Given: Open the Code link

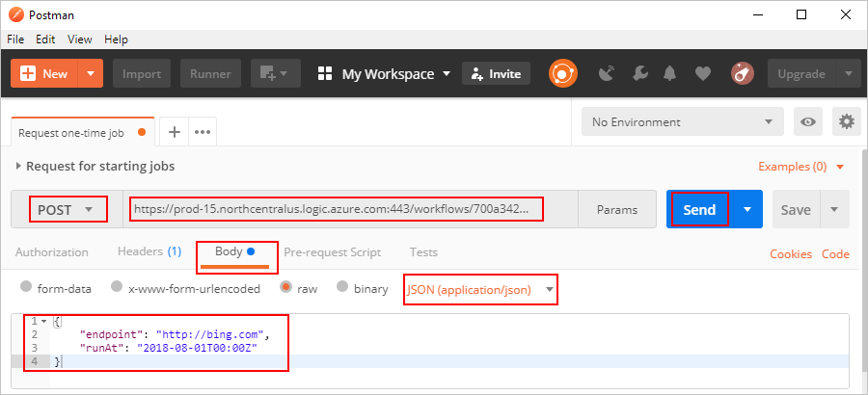Looking at the screenshot, I should coord(835,254).
